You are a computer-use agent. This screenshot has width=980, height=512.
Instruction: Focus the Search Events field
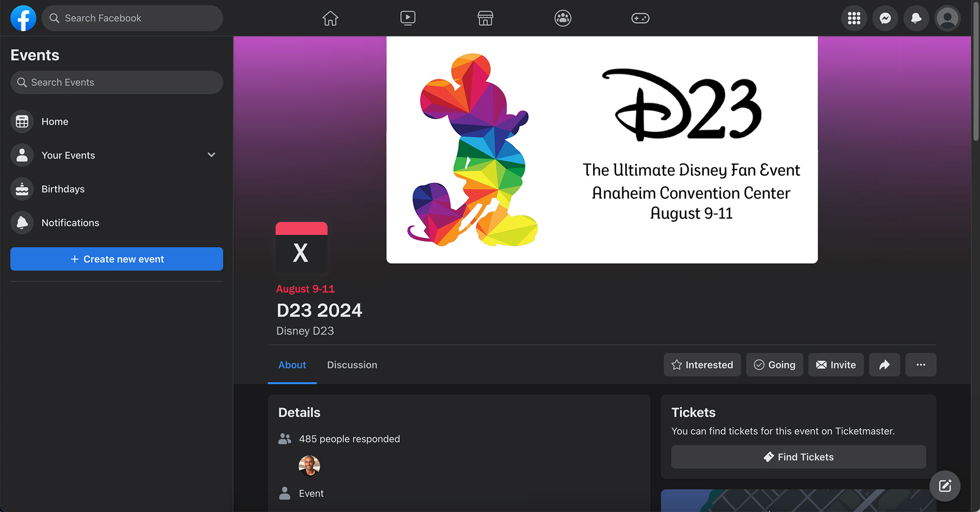117,83
